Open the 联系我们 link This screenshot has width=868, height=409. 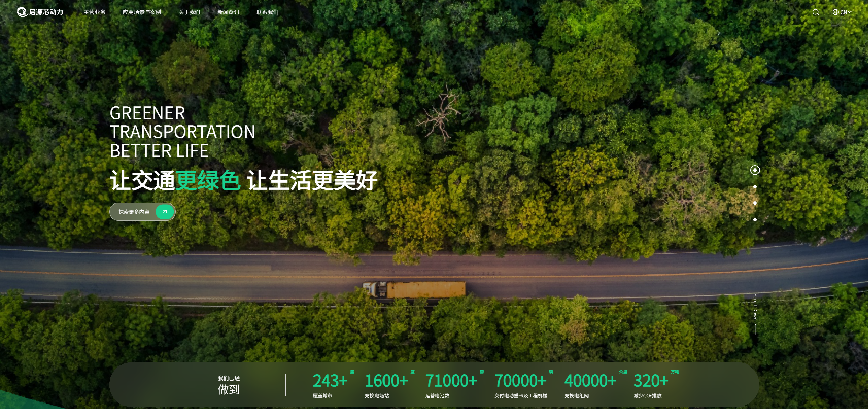(267, 12)
